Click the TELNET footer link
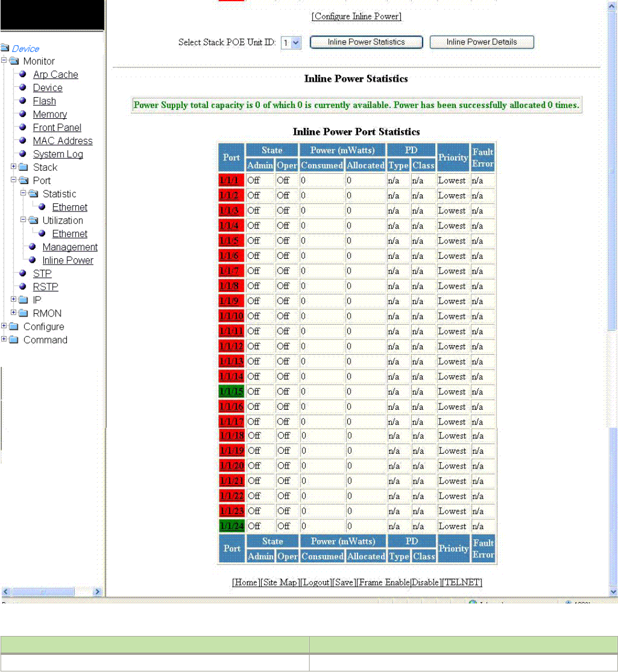 pos(462,582)
